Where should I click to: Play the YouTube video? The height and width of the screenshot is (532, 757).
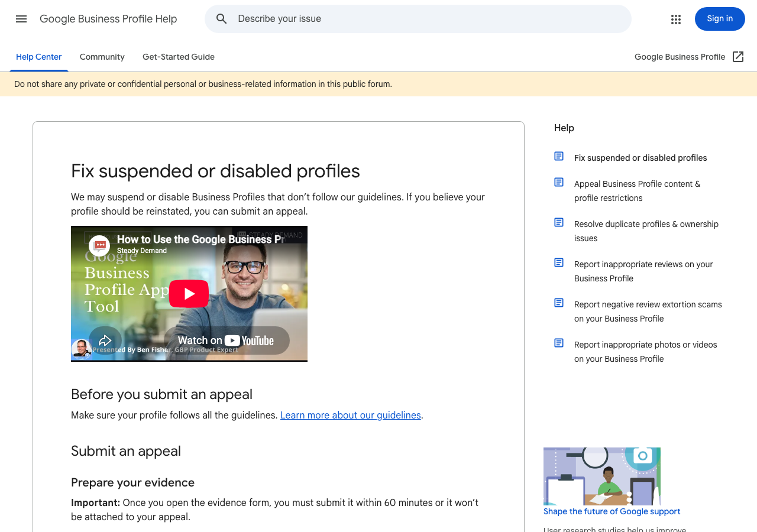tap(189, 294)
